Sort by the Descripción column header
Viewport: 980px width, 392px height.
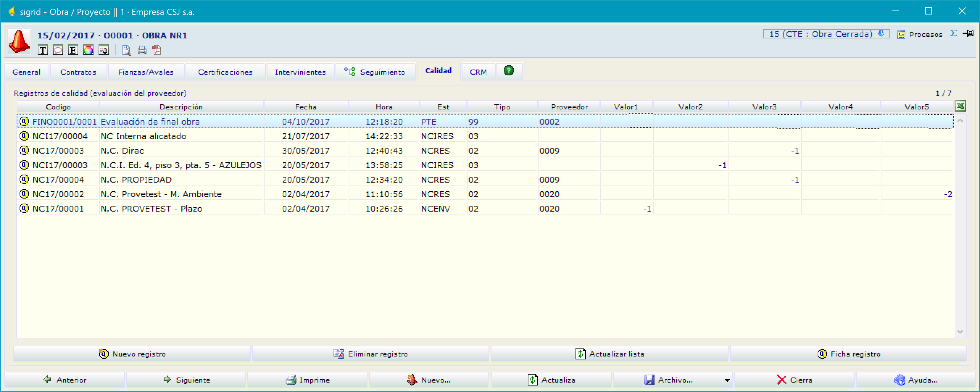click(x=181, y=107)
